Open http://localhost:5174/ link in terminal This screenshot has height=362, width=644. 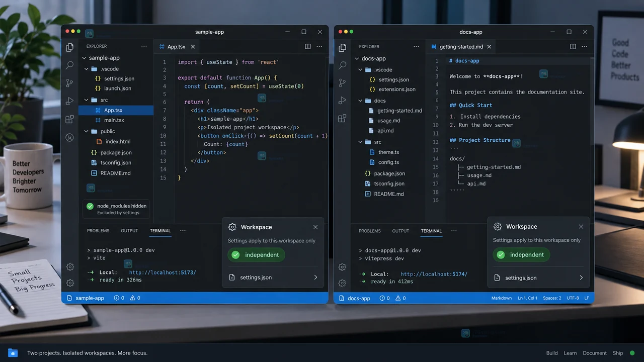click(434, 274)
